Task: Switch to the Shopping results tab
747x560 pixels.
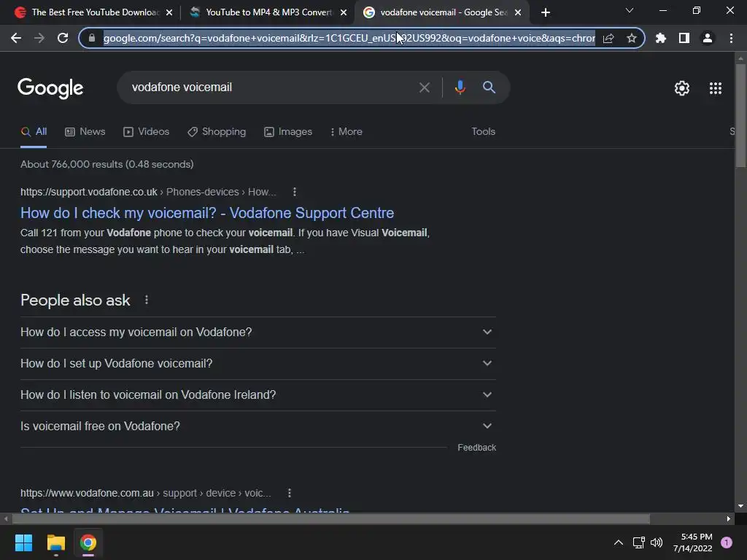Action: pyautogui.click(x=217, y=132)
